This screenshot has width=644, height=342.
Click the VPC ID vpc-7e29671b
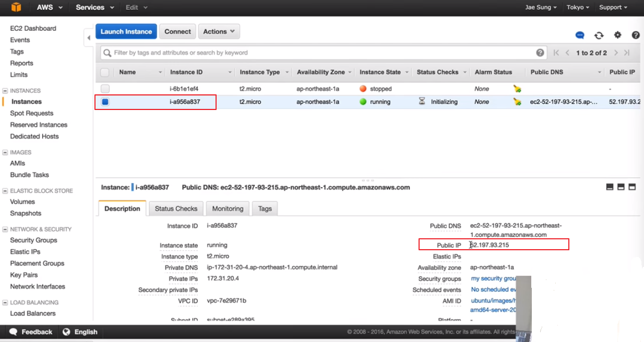(x=226, y=301)
